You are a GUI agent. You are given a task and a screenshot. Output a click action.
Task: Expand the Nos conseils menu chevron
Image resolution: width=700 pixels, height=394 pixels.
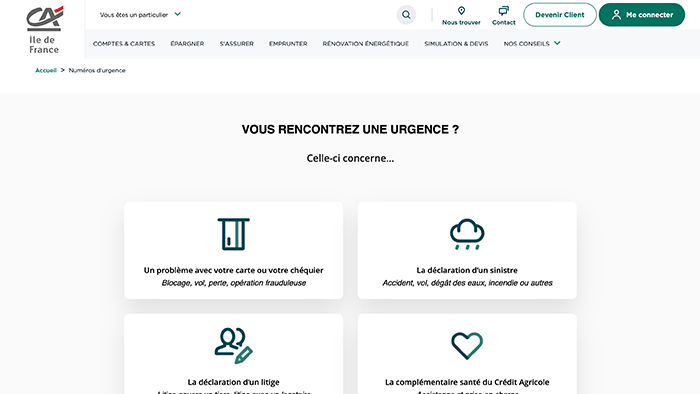(x=557, y=43)
